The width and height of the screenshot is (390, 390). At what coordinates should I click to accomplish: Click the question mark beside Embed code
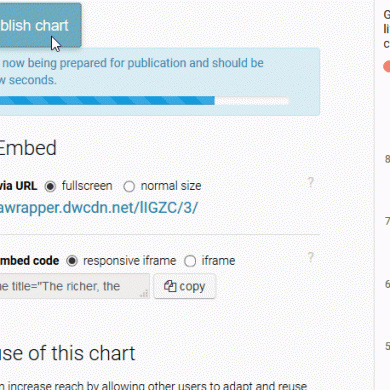[x=310, y=257]
